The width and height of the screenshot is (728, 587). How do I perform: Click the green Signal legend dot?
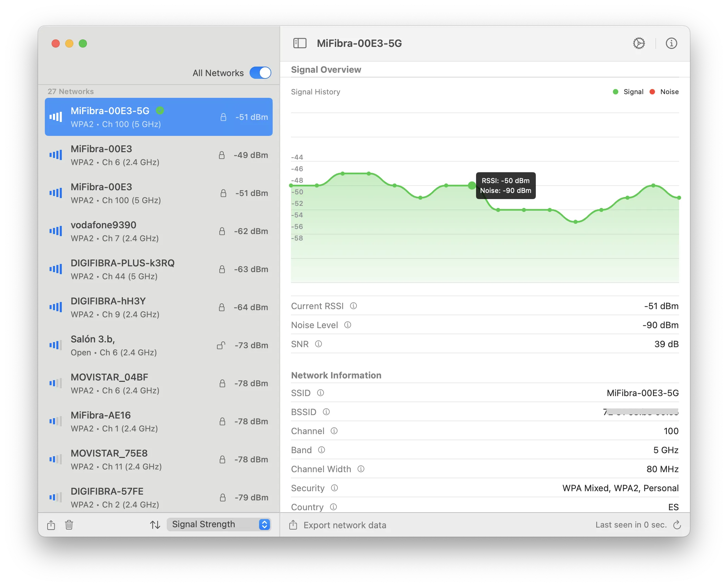(615, 92)
